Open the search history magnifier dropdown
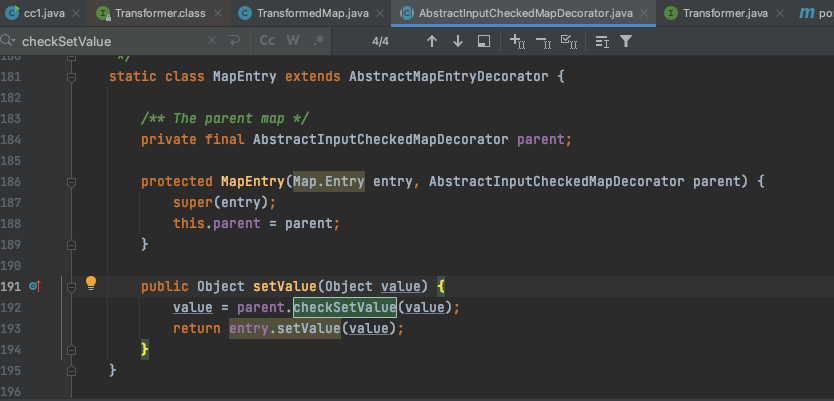The height and width of the screenshot is (401, 834). 8,41
